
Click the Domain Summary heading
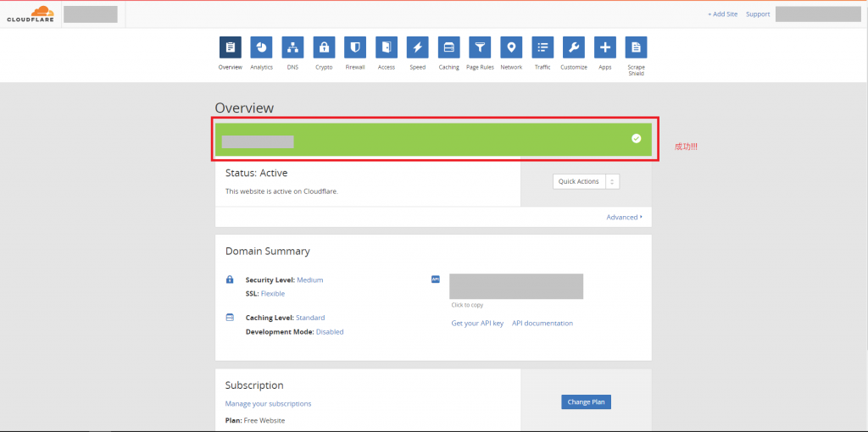pyautogui.click(x=267, y=251)
